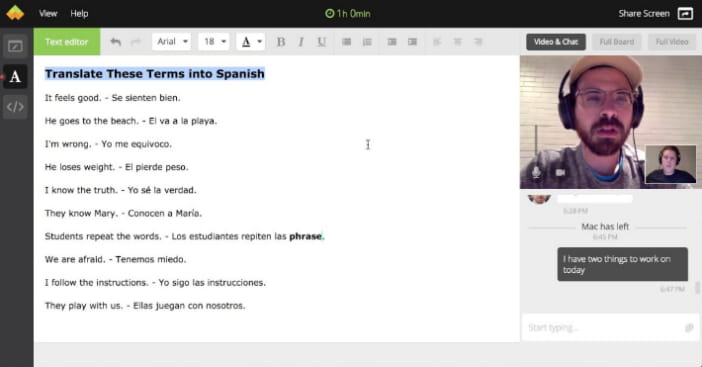Screen dimensions: 702x367
Task: Mute the microphone in the video
Action: point(536,172)
